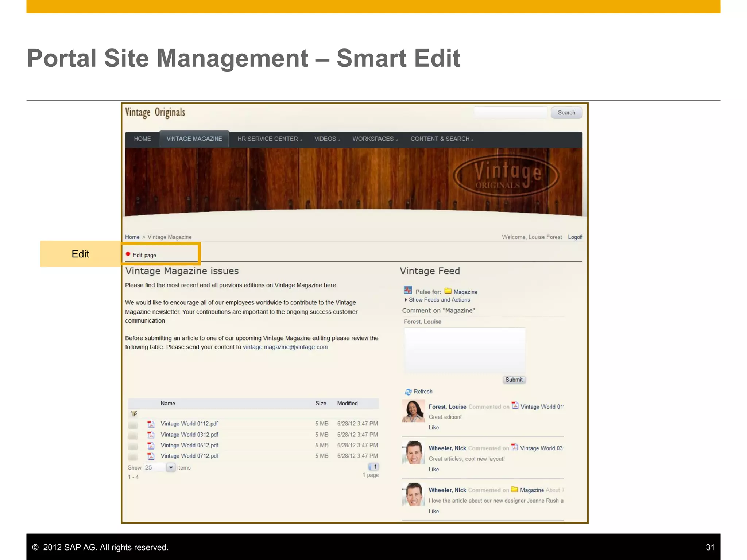Click the Search button

coord(566,113)
